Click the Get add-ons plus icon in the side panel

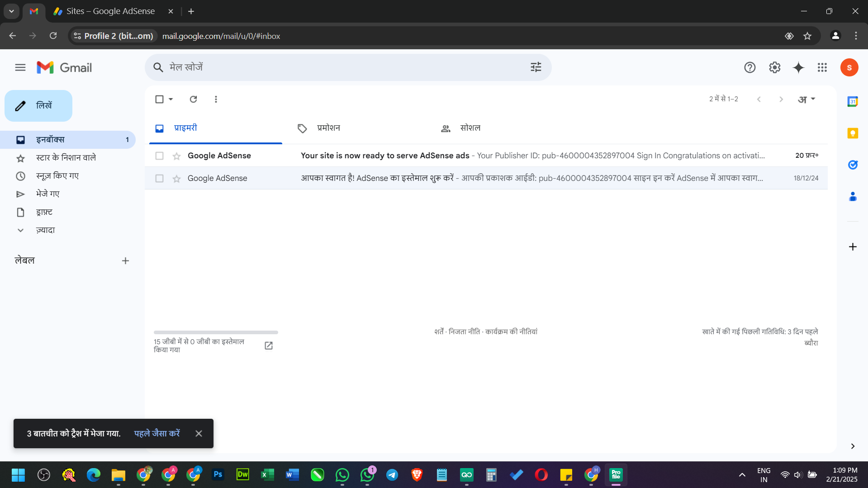[853, 246]
